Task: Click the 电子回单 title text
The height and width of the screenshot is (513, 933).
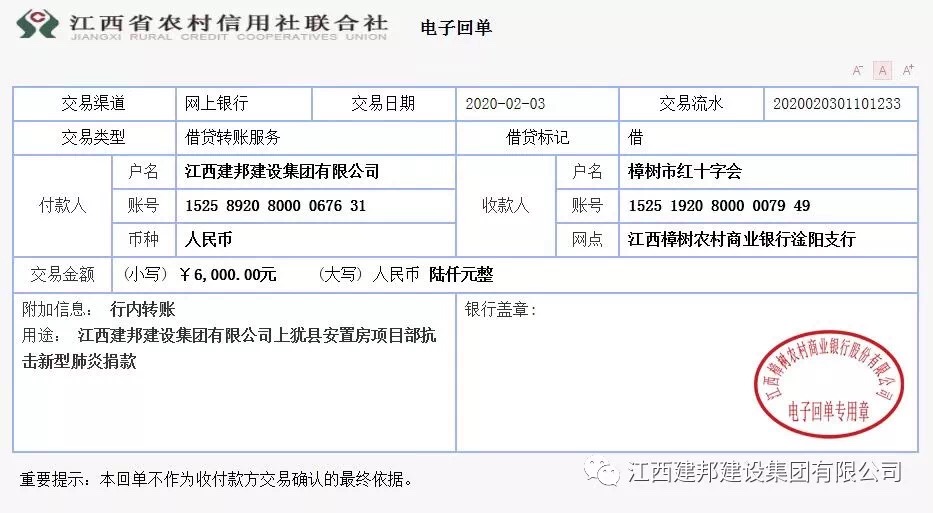Action: point(456,27)
